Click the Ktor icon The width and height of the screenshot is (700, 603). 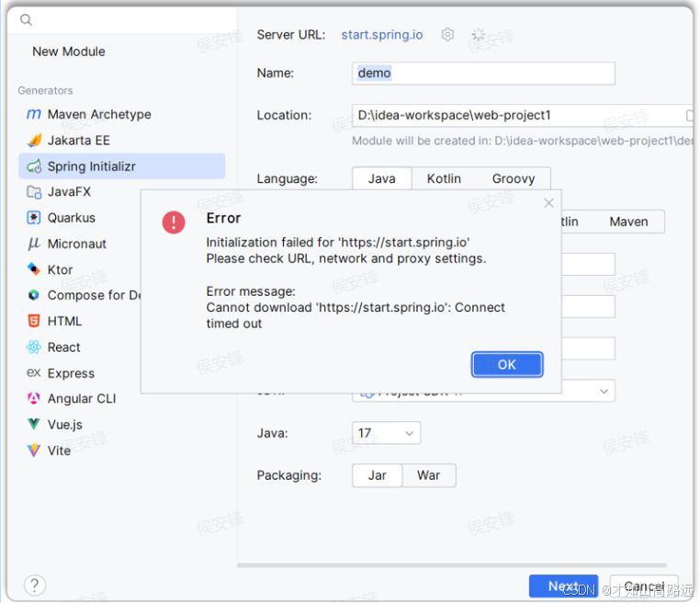34,269
